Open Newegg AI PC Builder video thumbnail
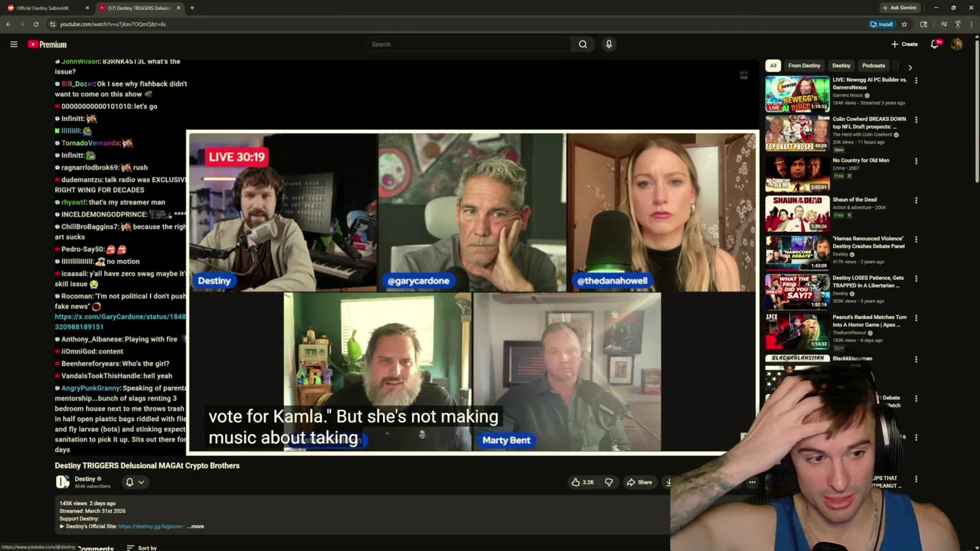Screen dimensions: 980x551 (797, 93)
